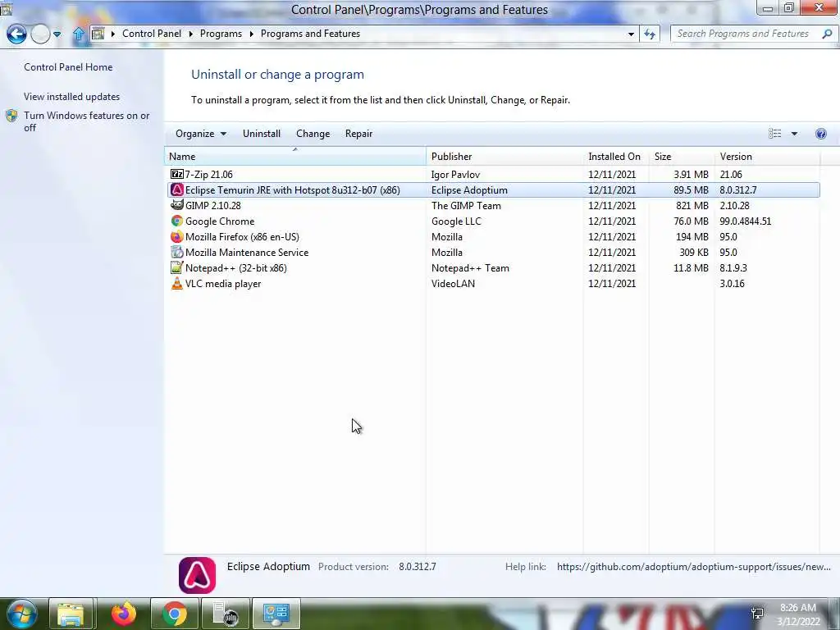The image size is (840, 630).
Task: Select the VLC media player entry
Action: click(492, 283)
